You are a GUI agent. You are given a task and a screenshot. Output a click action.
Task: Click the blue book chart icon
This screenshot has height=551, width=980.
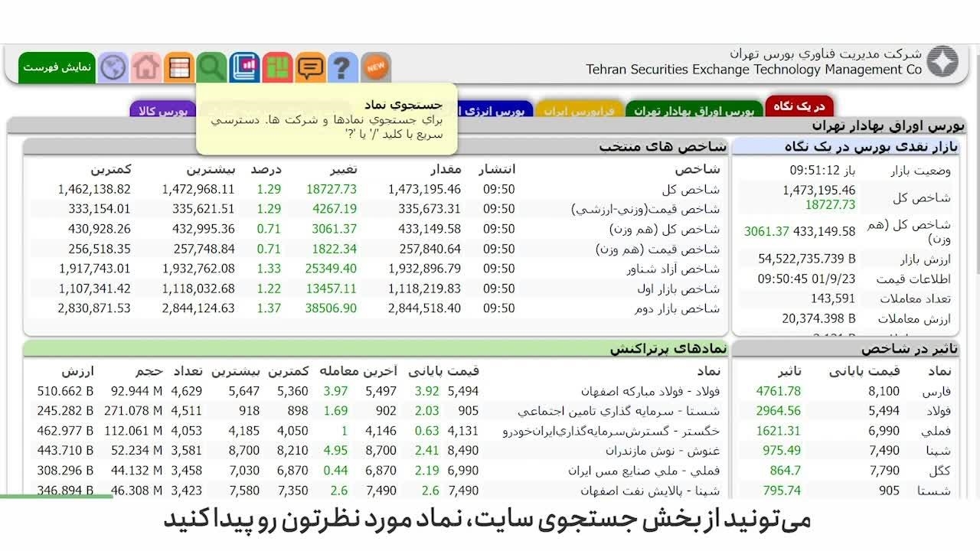point(244,68)
